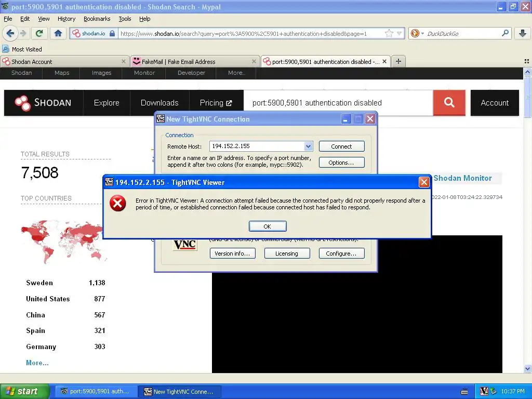Open the Help menu
This screenshot has width=532, height=399.
144,19
